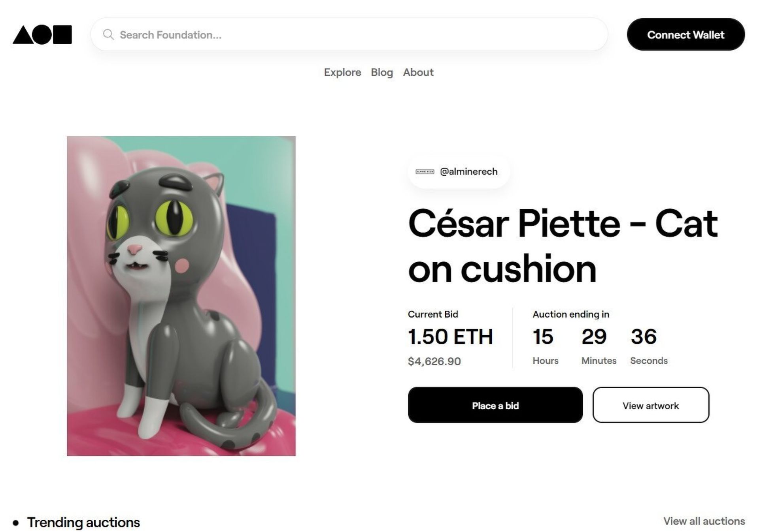Click the Trending auctions heading
This screenshot has height=532, width=759.
click(83, 523)
